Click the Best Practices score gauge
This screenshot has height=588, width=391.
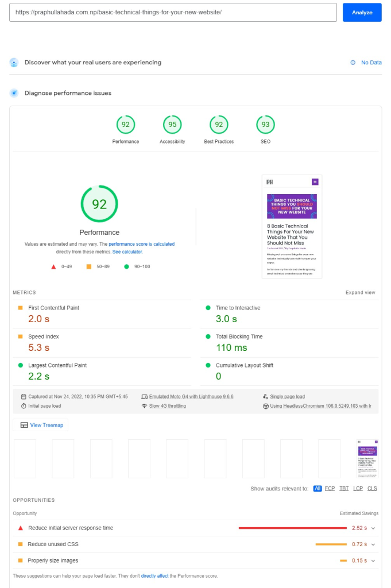coord(219,125)
